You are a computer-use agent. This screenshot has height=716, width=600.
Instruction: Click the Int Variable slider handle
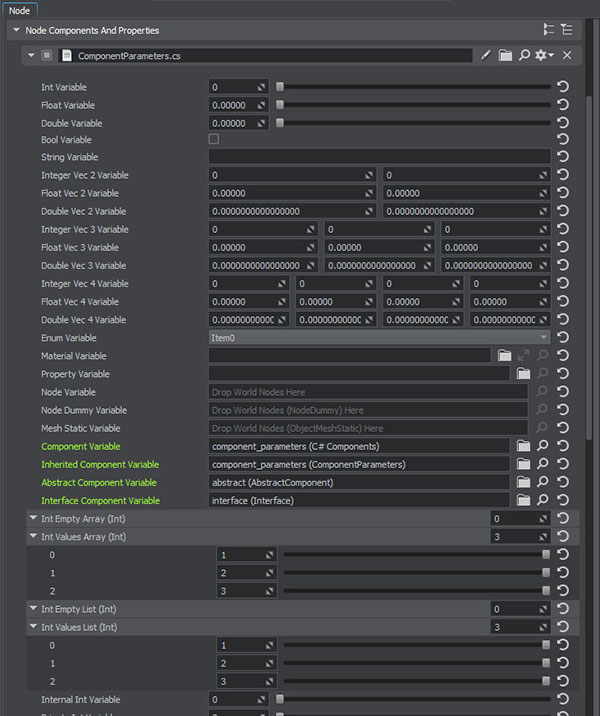[280, 86]
